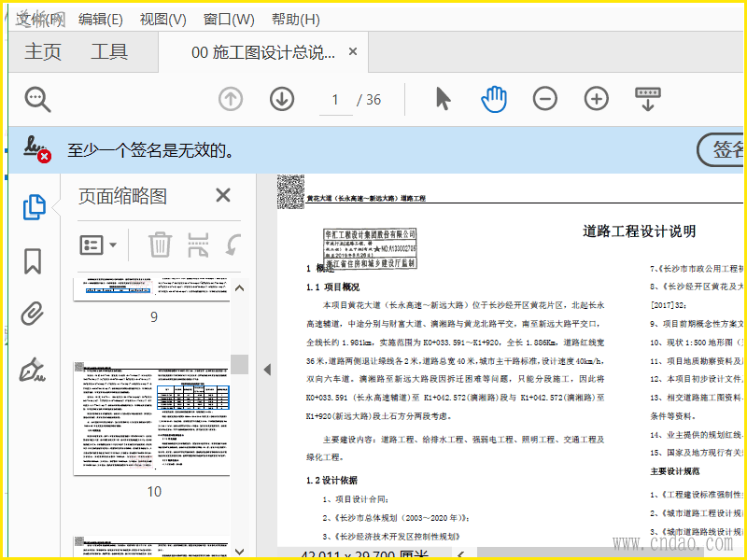747x560 pixels.
Task: Collapse the navigation pane with left triangle
Action: 267,369
